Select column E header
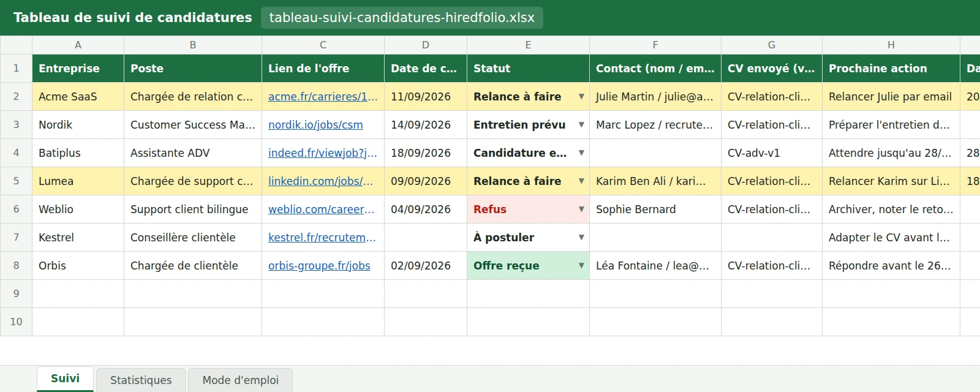Viewport: 980px width, 392px height. (x=528, y=45)
